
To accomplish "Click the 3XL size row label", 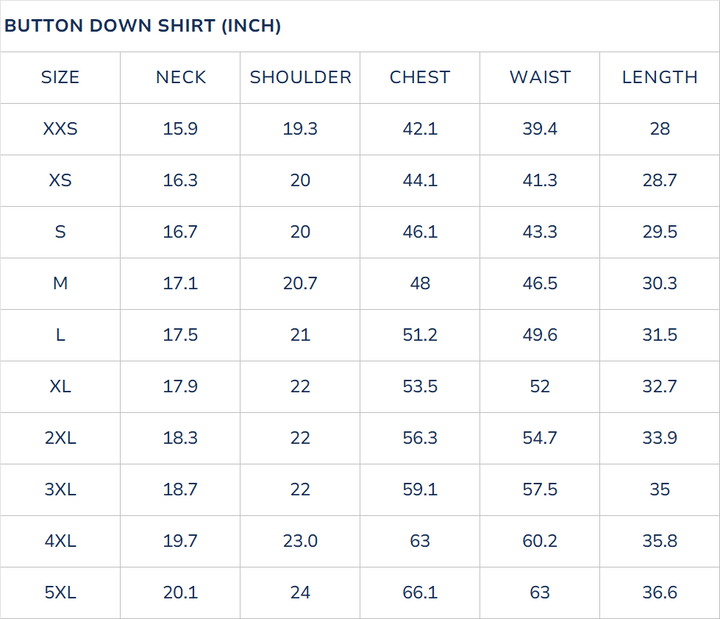I will [x=60, y=489].
